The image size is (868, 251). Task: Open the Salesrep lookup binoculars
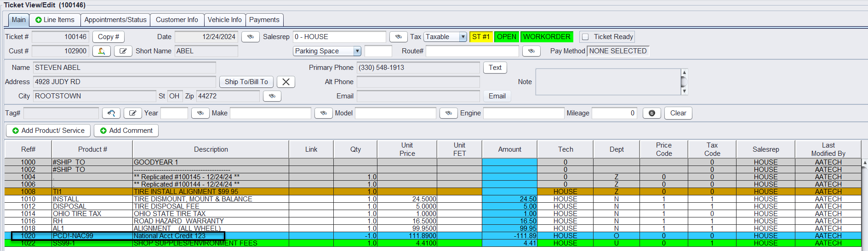[398, 37]
